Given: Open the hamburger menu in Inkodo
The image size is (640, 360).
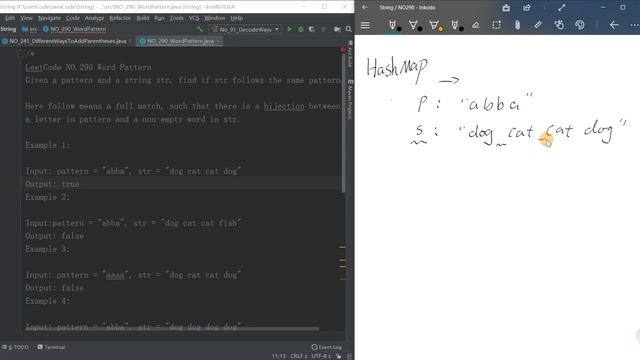Looking at the screenshot, I should tap(365, 25).
